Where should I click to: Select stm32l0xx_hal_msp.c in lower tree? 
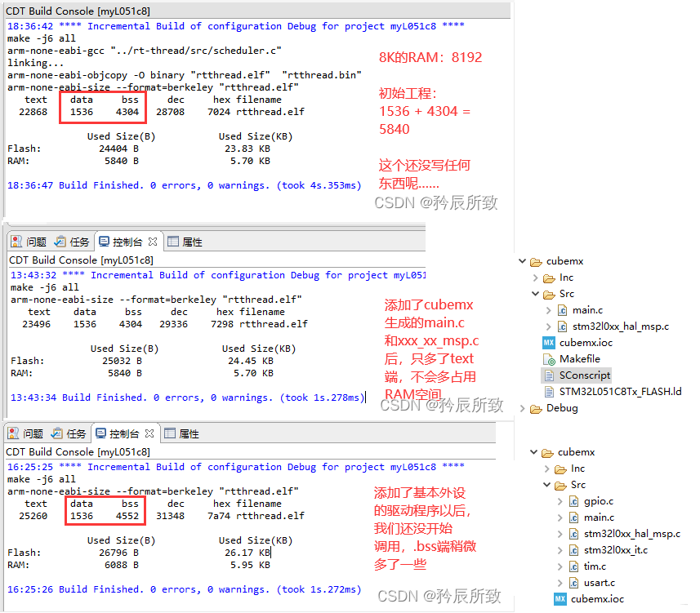632,534
